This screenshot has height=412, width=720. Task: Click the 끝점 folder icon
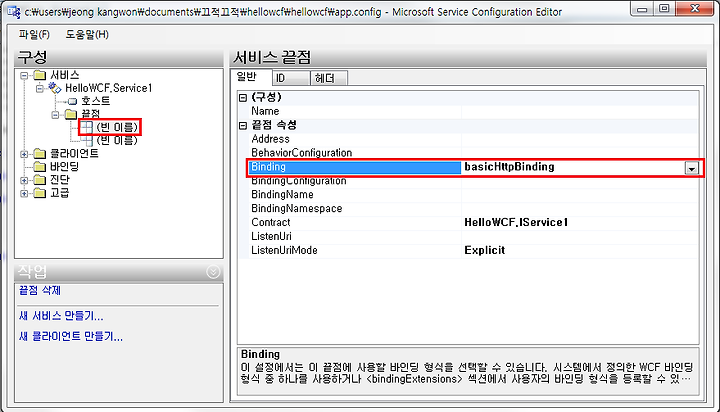point(71,114)
